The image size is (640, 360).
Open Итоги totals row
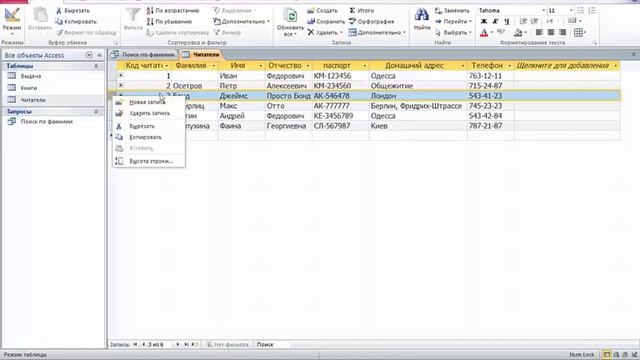coord(362,11)
